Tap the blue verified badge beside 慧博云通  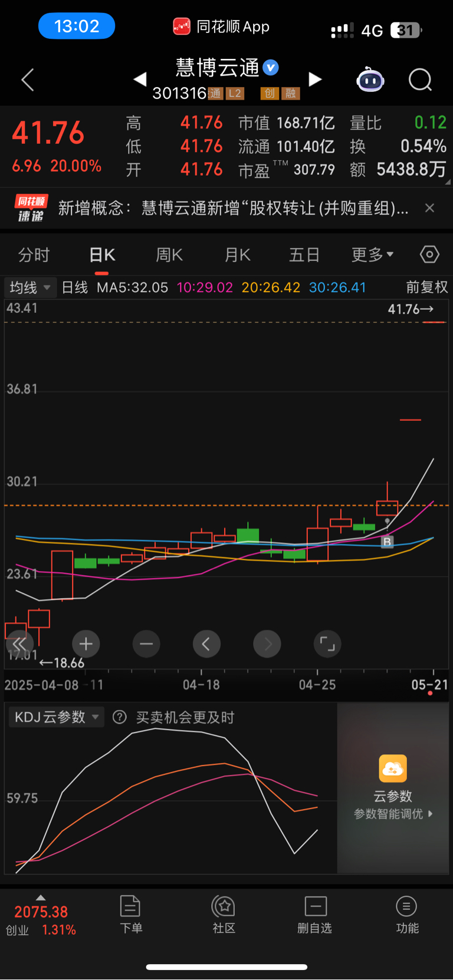[x=271, y=68]
